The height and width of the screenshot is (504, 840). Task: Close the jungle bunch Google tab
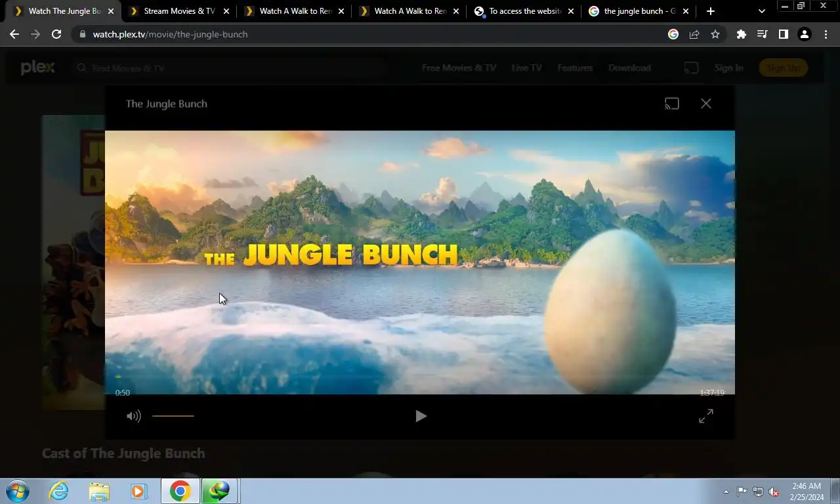(686, 11)
